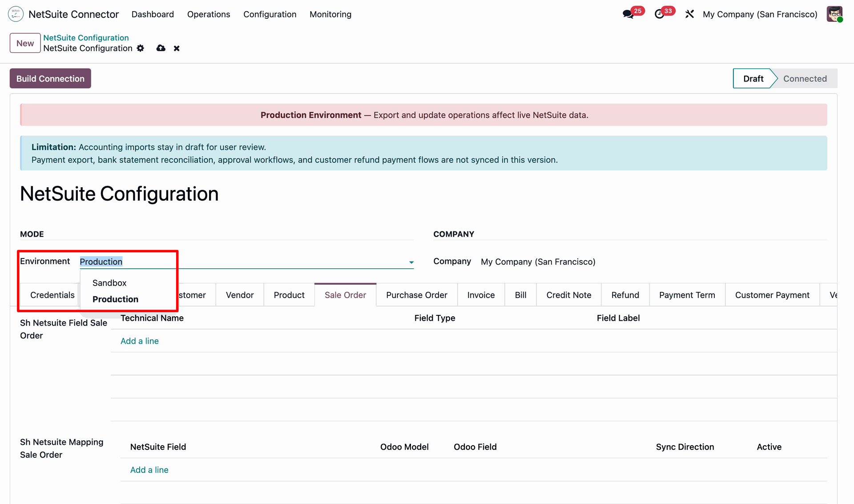Click the Field Label column header
The width and height of the screenshot is (854, 504).
(618, 318)
